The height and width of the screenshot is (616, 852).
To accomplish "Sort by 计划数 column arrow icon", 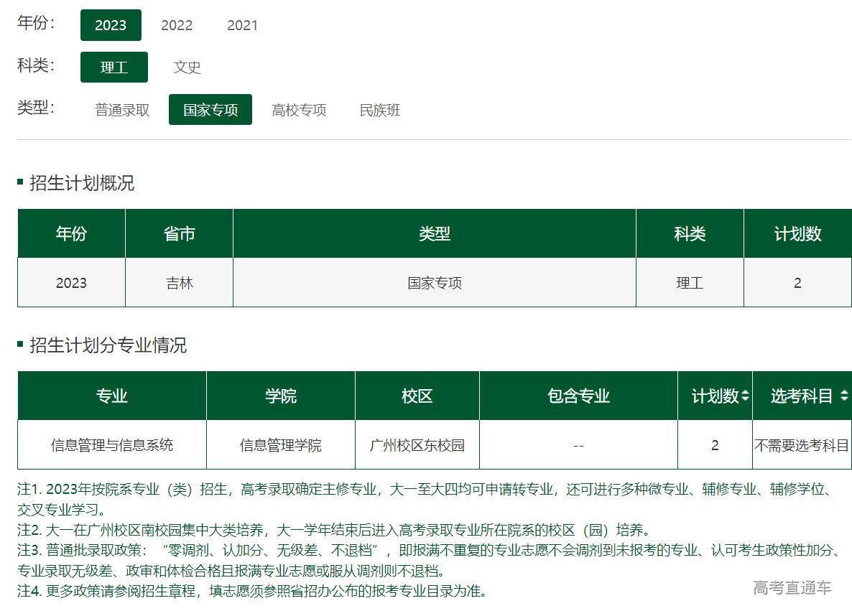I will (x=745, y=396).
